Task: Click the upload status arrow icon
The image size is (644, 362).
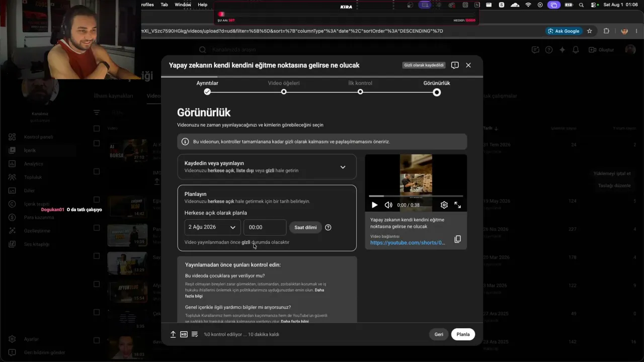Action: 173,334
